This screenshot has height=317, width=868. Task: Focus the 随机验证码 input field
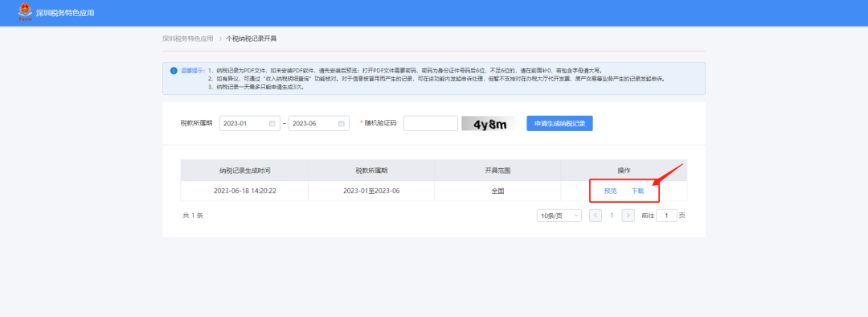(x=431, y=124)
